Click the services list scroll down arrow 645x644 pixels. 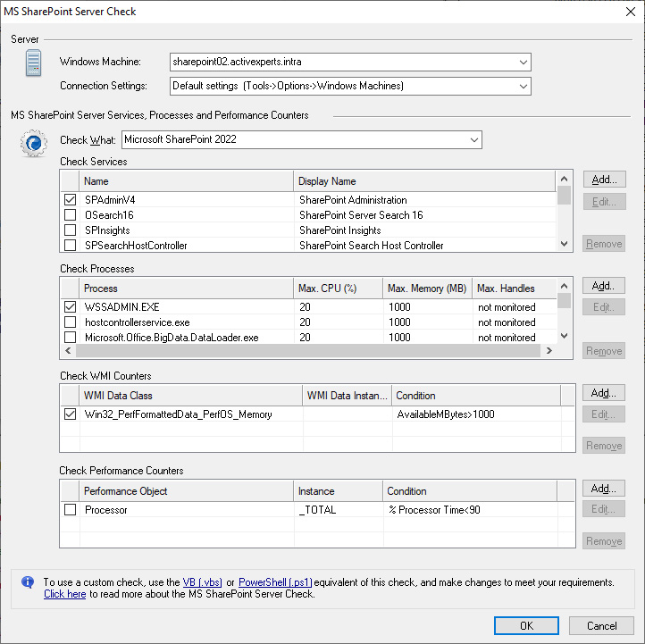[x=564, y=244]
